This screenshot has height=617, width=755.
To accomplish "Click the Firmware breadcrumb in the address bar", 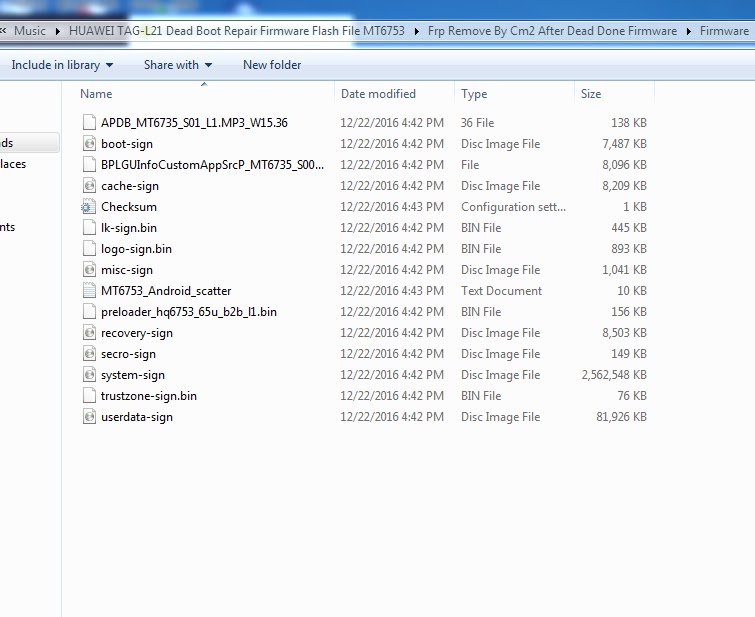I will click(x=724, y=31).
